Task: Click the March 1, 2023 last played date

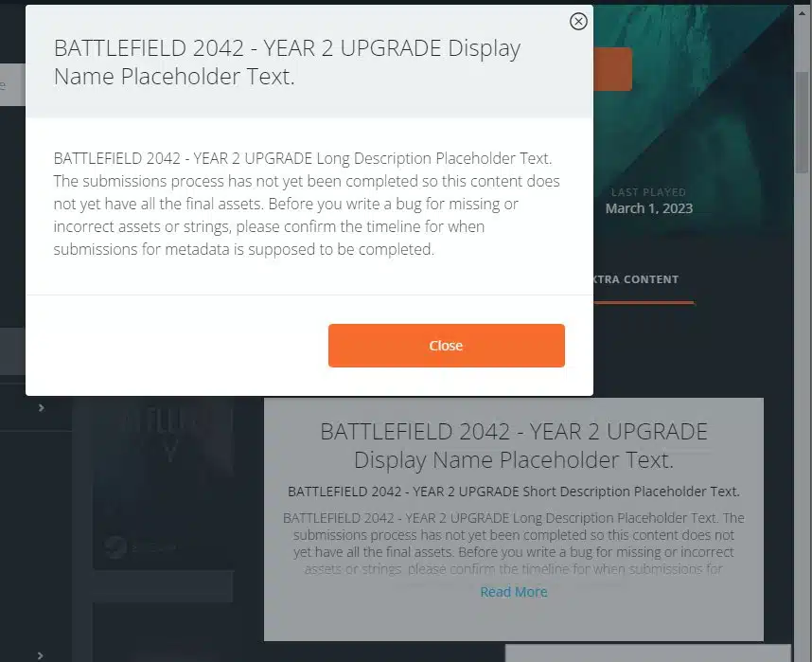Action: pos(648,208)
